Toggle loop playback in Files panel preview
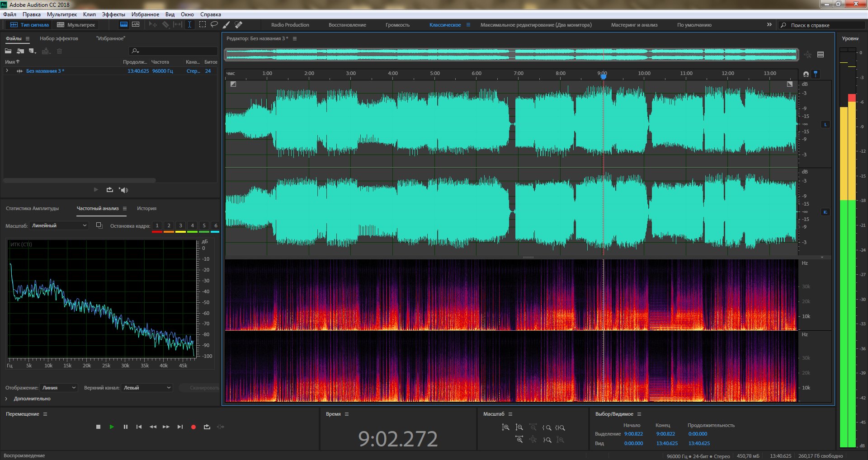868x460 pixels. coord(110,190)
